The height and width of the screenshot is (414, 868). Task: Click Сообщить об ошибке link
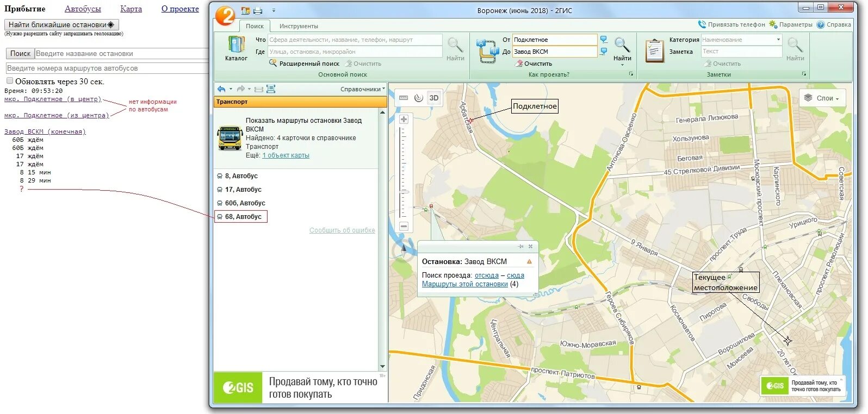[342, 230]
